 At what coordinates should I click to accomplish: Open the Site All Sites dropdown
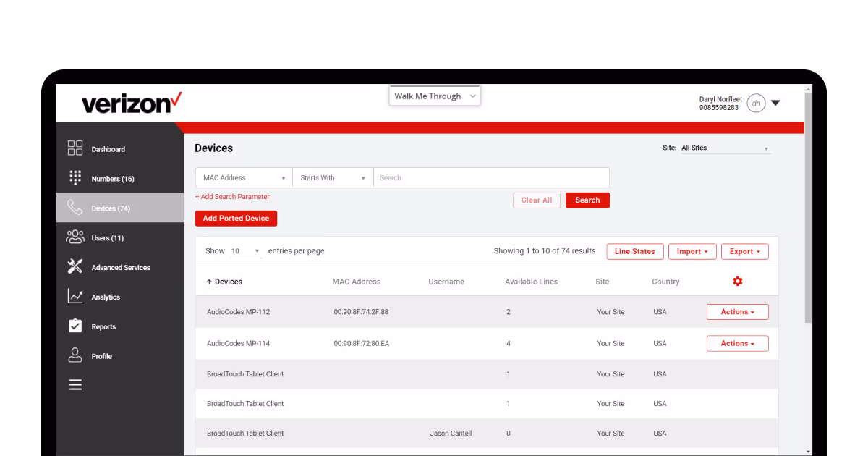pos(725,148)
